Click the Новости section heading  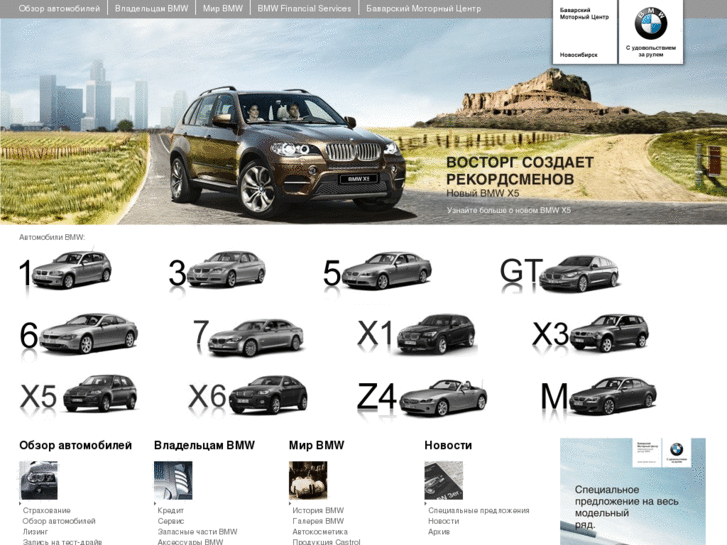448,445
